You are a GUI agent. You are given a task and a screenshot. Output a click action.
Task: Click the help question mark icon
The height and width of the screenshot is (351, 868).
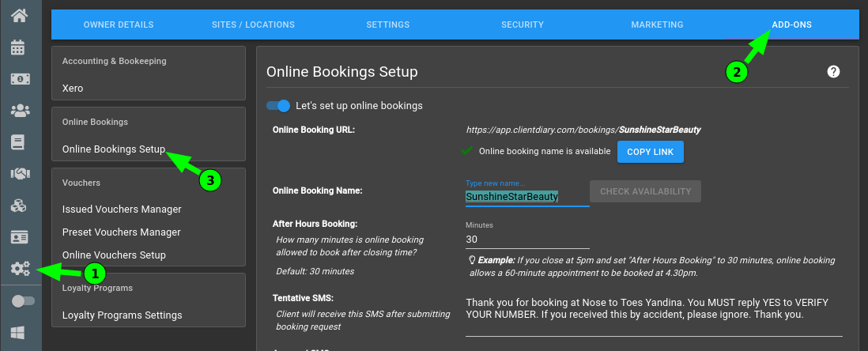click(833, 71)
